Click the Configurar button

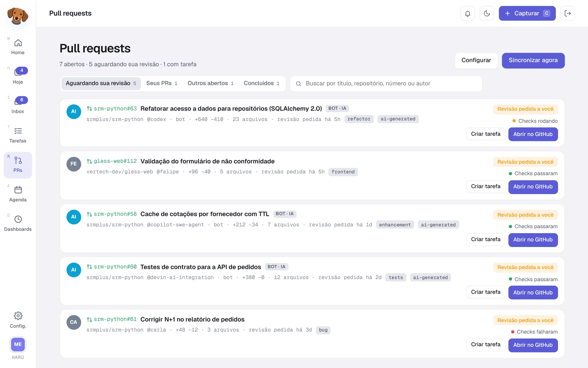476,60
